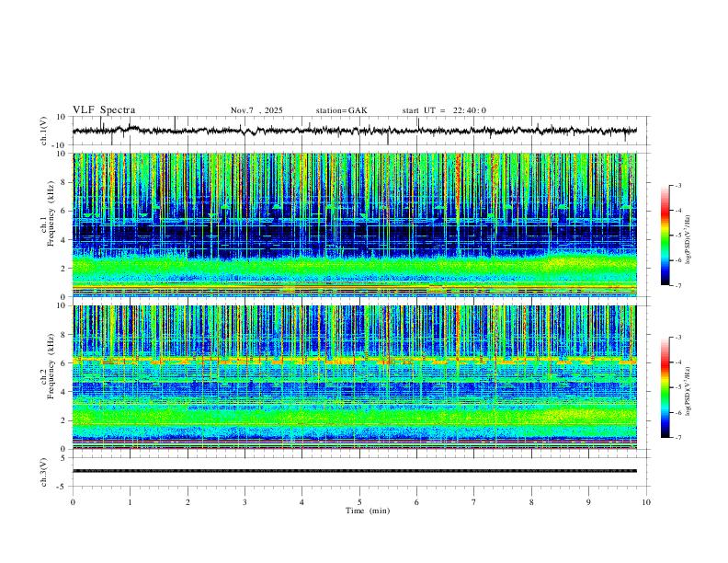Click the ch.3(V) flat waveform trace
728x563 pixels.
click(358, 471)
